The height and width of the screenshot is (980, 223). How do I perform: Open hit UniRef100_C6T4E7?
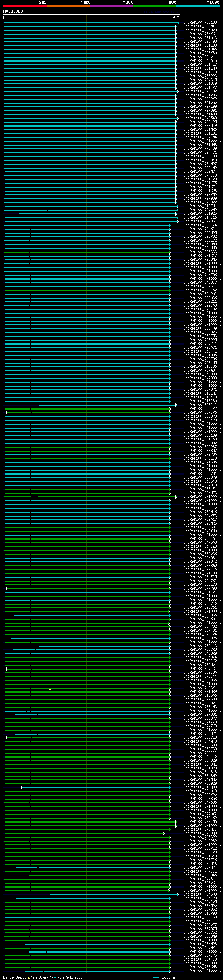coord(200,65)
